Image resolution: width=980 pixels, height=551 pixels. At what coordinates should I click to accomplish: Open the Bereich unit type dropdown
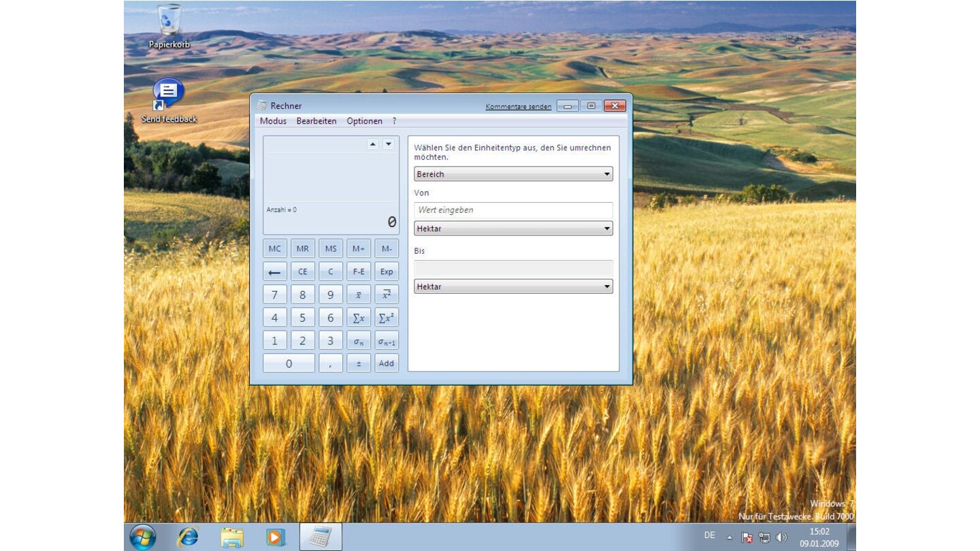coord(513,174)
